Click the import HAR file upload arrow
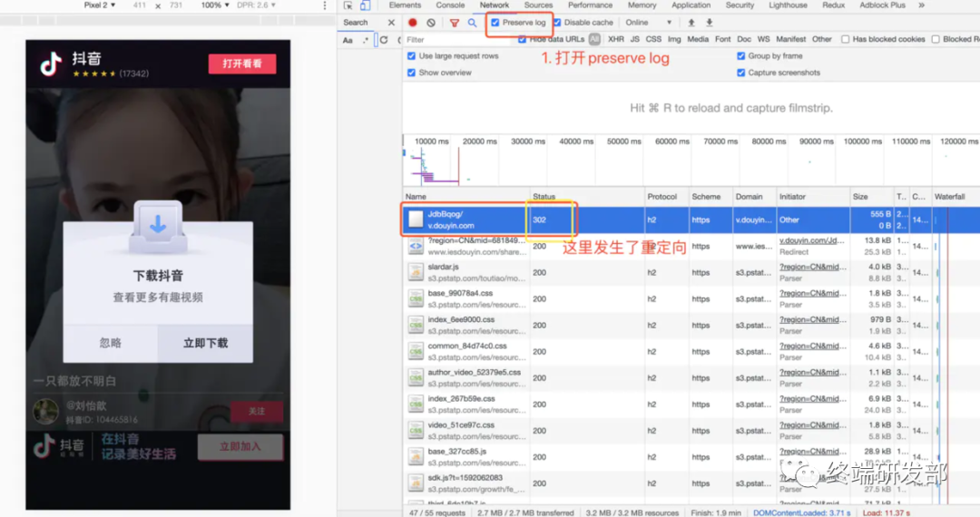 [x=691, y=23]
